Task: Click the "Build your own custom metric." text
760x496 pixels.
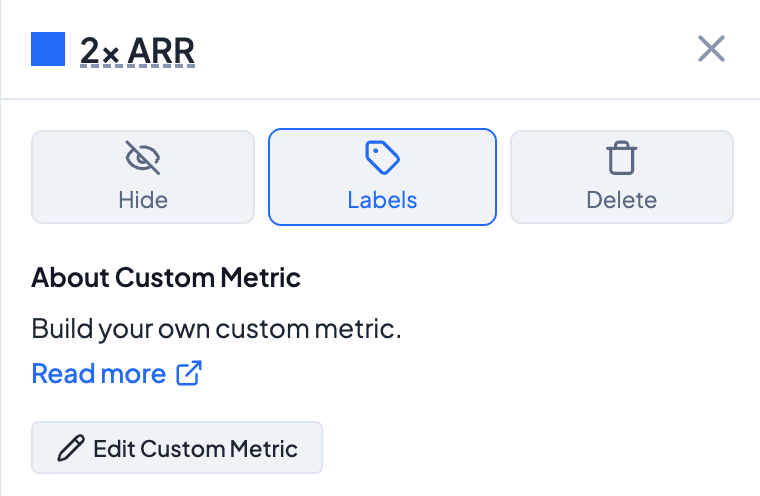Action: coord(216,328)
